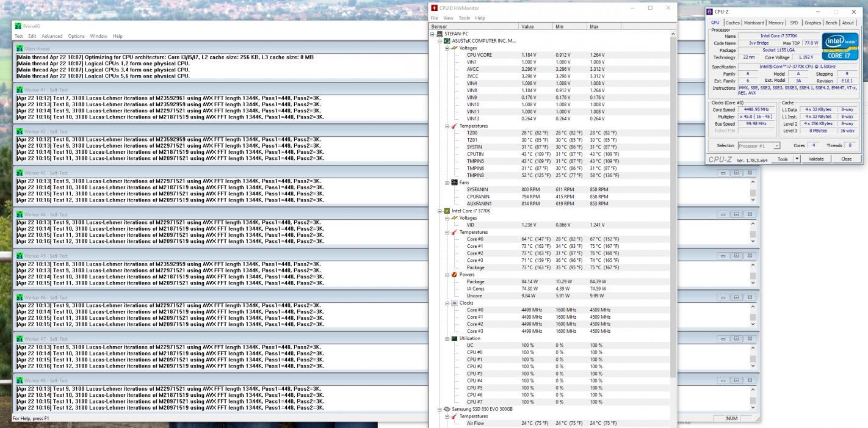The width and height of the screenshot is (868, 428).
Task: Select the TMPIN3 temperature row
Action: [x=549, y=175]
